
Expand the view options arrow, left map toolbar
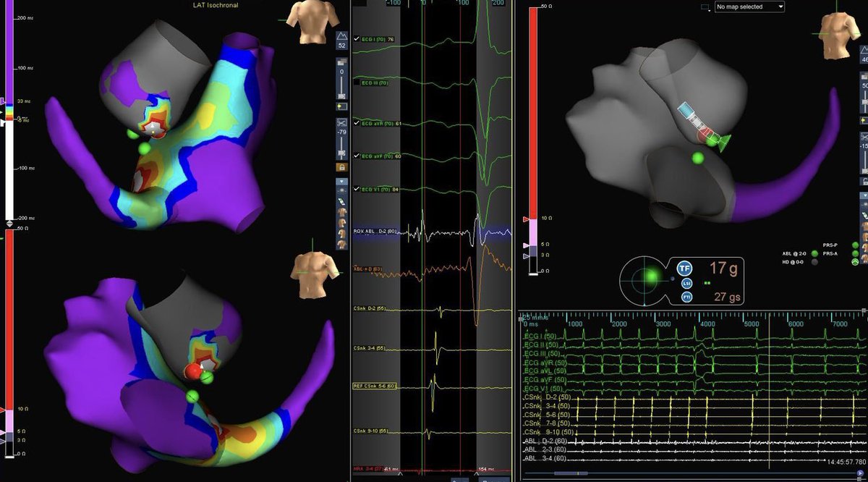[341, 182]
